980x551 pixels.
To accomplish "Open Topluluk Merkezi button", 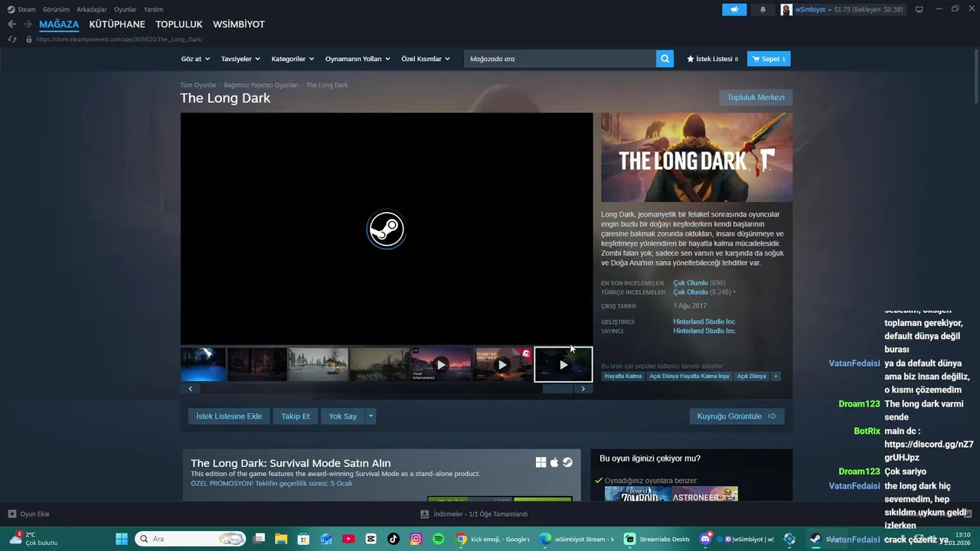I will point(756,97).
